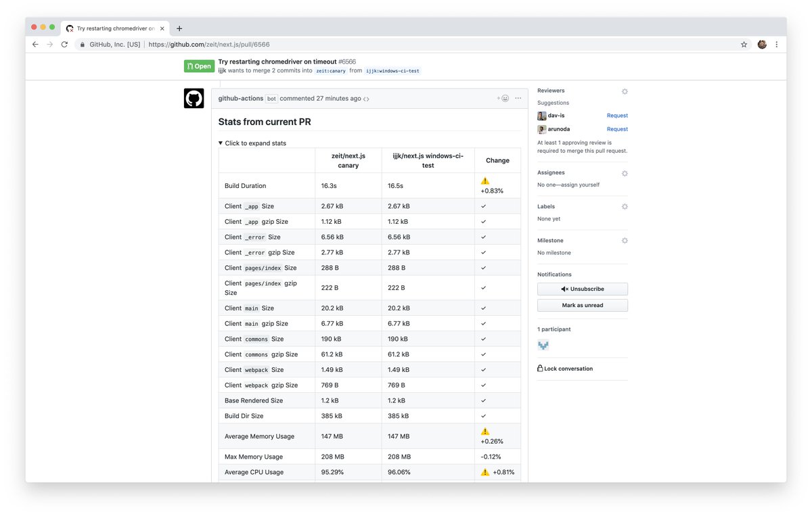This screenshot has height=516, width=812.
Task: Open Reviewers settings gear
Action: (625, 91)
